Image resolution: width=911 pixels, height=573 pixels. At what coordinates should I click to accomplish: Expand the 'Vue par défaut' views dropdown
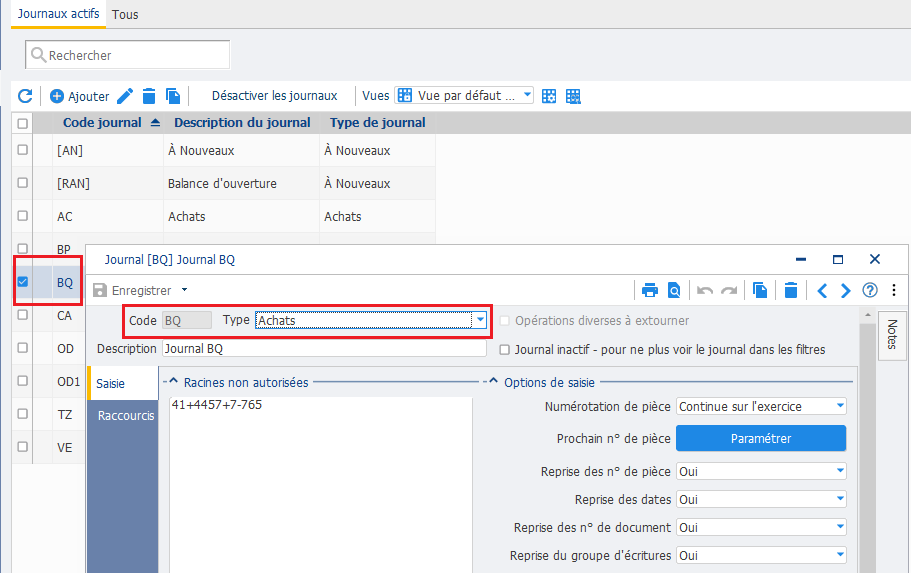tap(528, 96)
